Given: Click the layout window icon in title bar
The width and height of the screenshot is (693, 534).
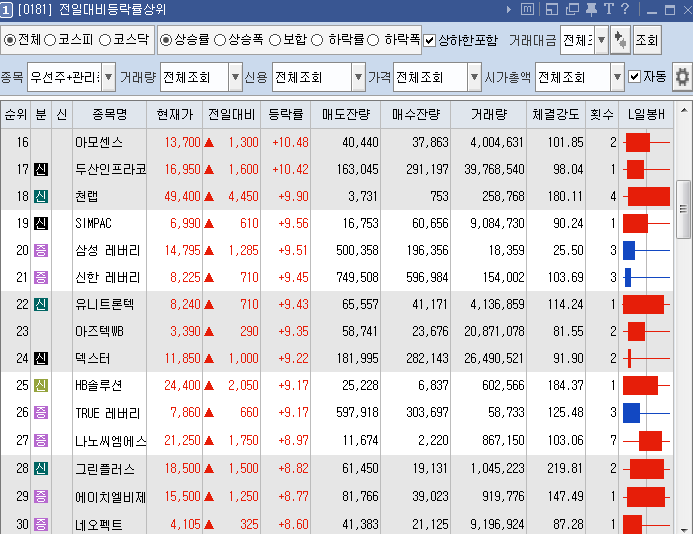Looking at the screenshot, I should (x=552, y=9).
